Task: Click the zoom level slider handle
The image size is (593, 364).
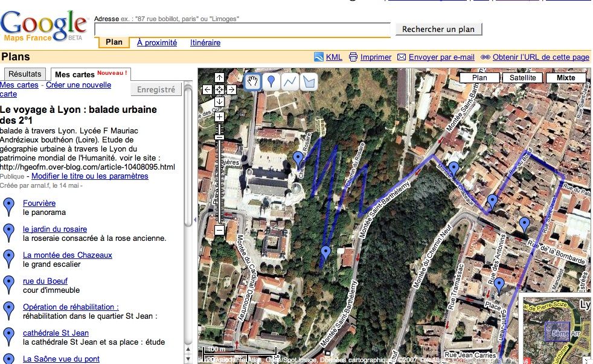Action: [x=219, y=137]
